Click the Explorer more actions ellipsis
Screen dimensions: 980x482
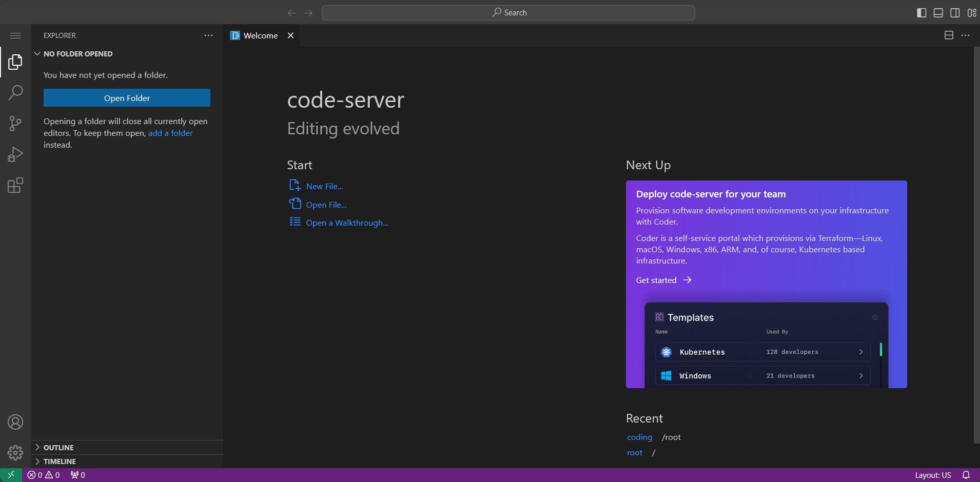tap(208, 35)
